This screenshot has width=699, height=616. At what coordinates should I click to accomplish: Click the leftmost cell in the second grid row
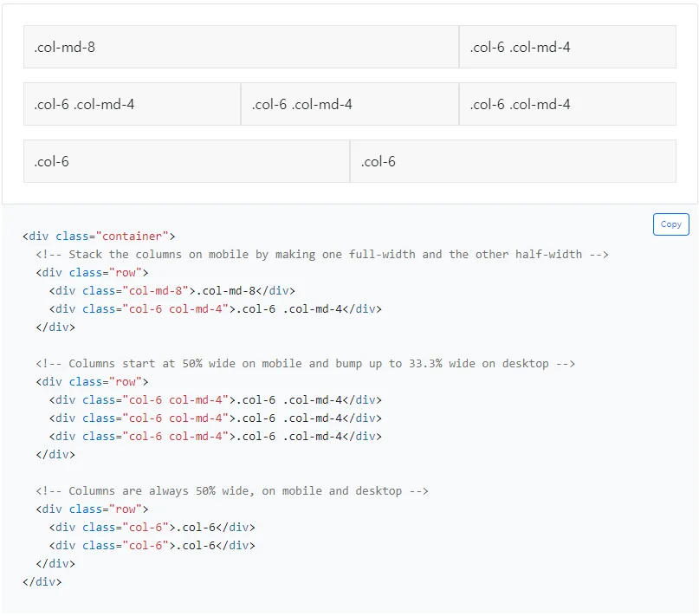tap(132, 105)
